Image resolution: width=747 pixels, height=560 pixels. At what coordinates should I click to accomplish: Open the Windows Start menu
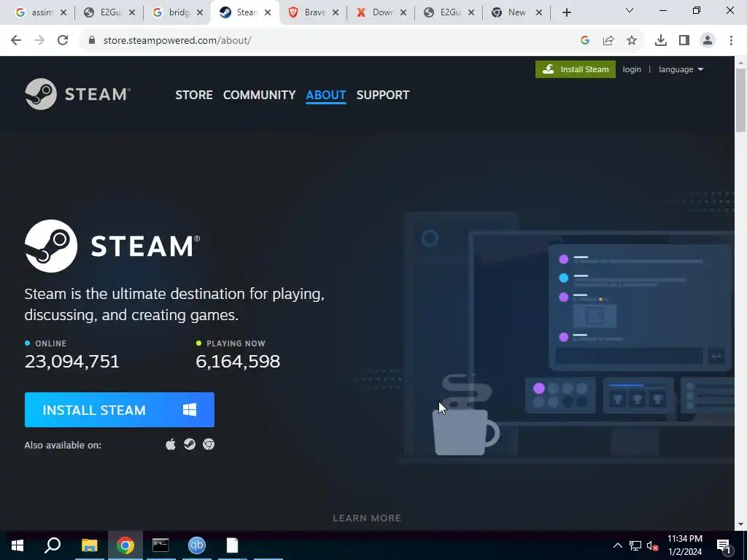[x=18, y=545]
